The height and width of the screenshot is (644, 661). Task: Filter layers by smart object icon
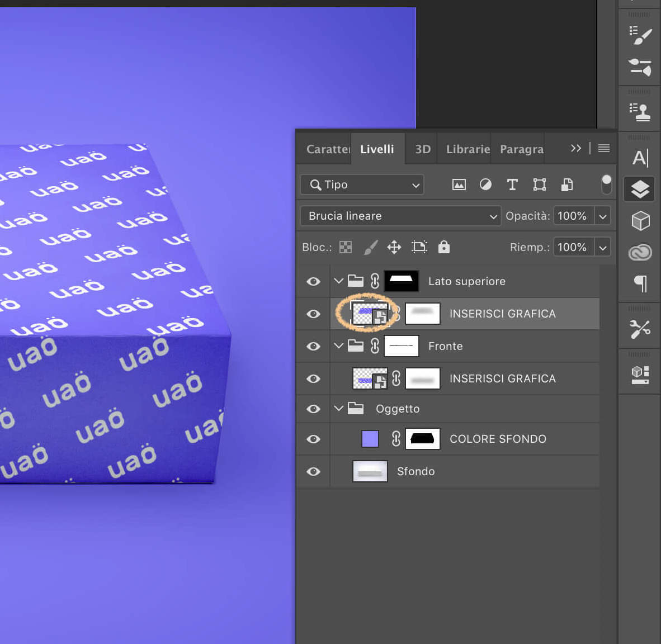tap(566, 184)
